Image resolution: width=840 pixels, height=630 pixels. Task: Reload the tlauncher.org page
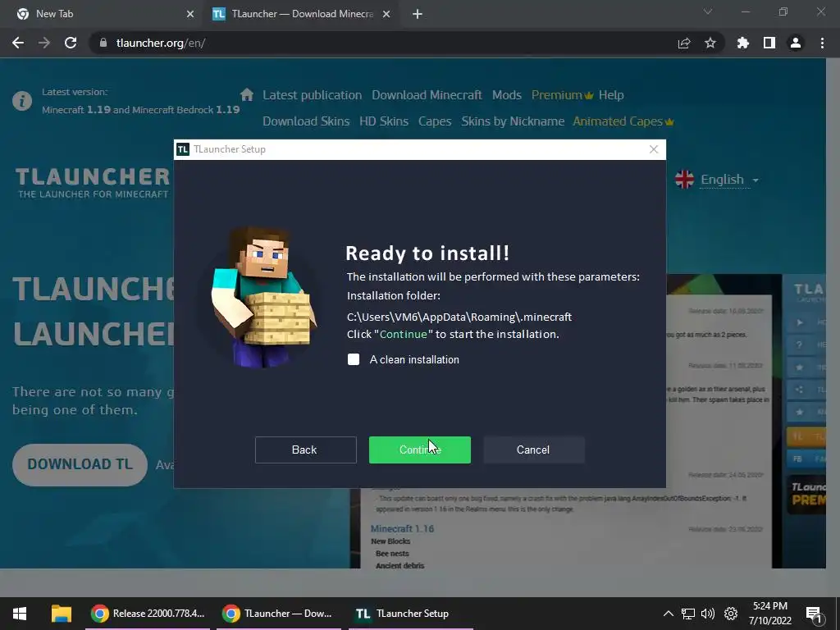pos(71,43)
